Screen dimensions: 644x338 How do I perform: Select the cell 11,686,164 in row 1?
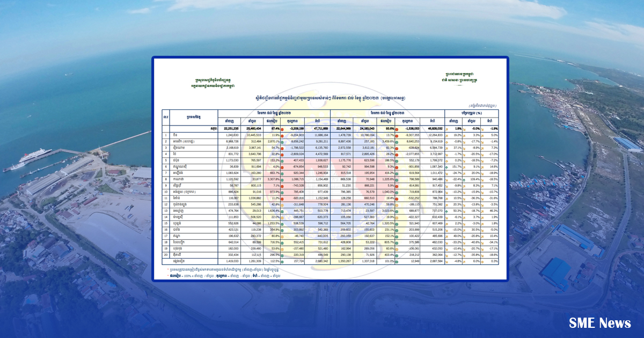(318, 136)
